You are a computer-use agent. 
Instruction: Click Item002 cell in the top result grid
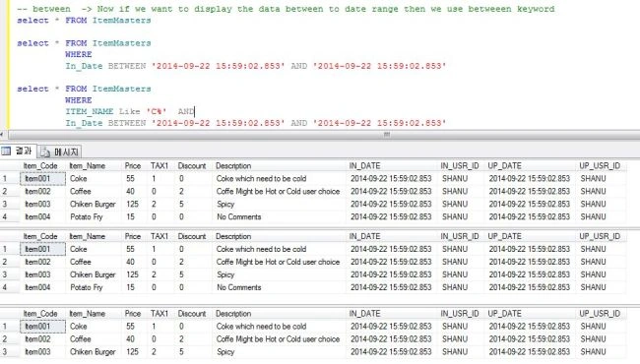[42, 191]
